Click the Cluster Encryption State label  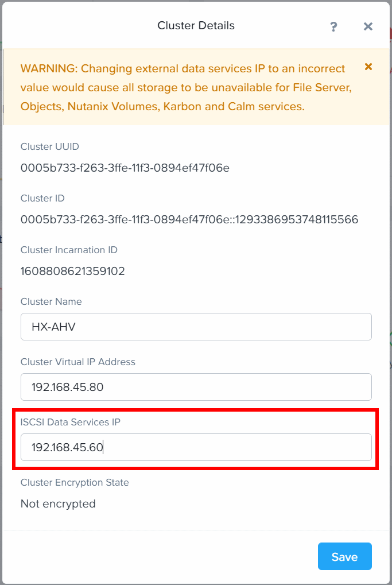tap(75, 482)
